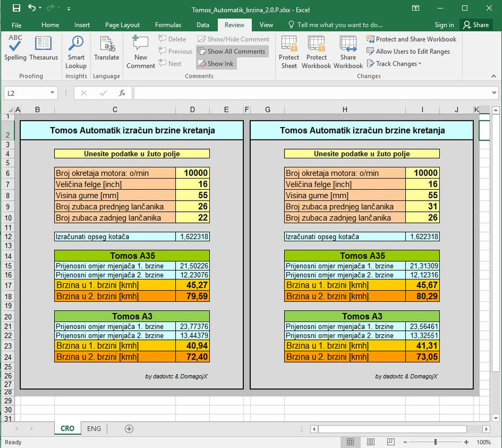Image resolution: width=502 pixels, height=448 pixels.
Task: Open the Track Changes dropdown
Action: (x=394, y=63)
